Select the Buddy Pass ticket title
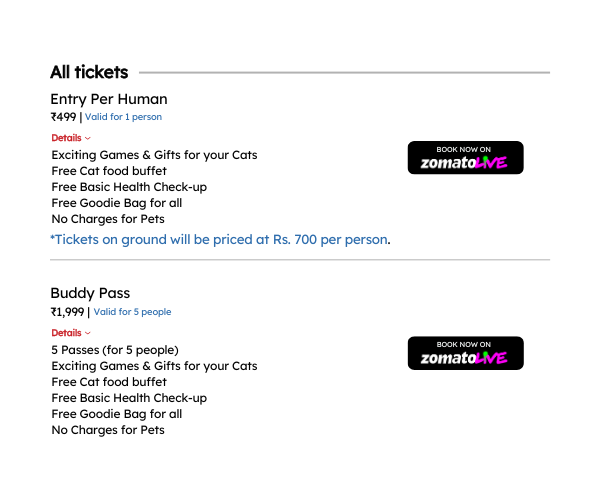 click(x=90, y=293)
